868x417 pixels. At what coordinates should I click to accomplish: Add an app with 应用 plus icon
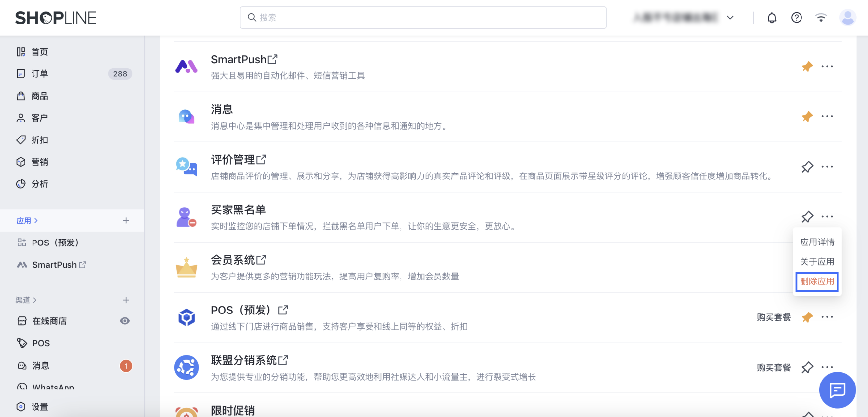pos(126,221)
